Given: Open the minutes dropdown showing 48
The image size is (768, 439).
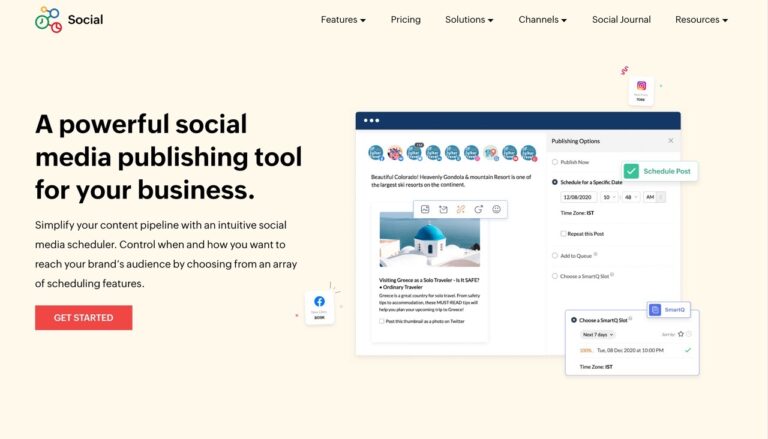Looking at the screenshot, I should 631,197.
